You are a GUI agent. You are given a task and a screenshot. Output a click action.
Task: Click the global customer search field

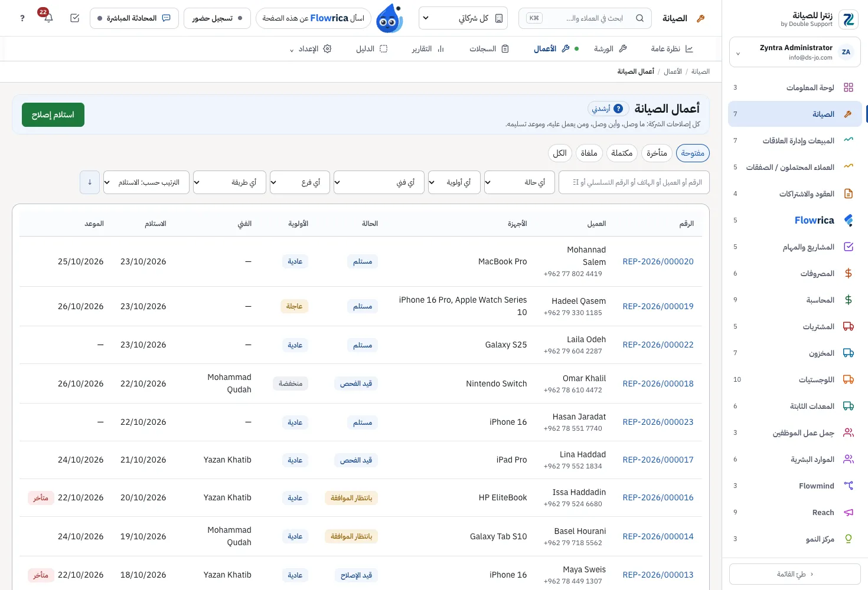(585, 18)
